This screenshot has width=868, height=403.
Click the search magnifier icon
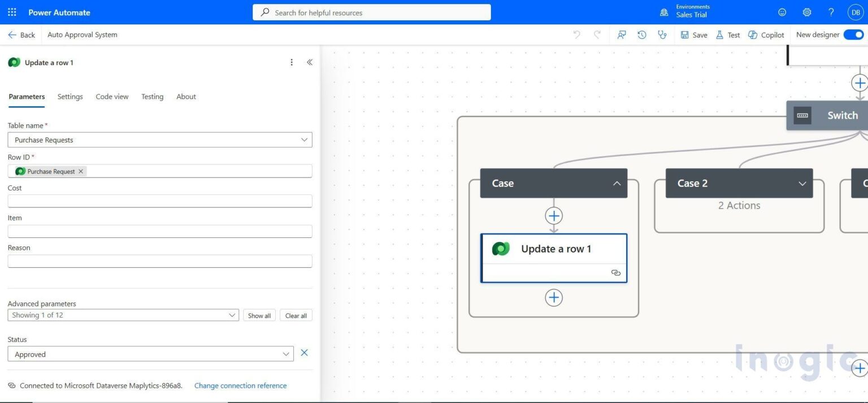265,12
